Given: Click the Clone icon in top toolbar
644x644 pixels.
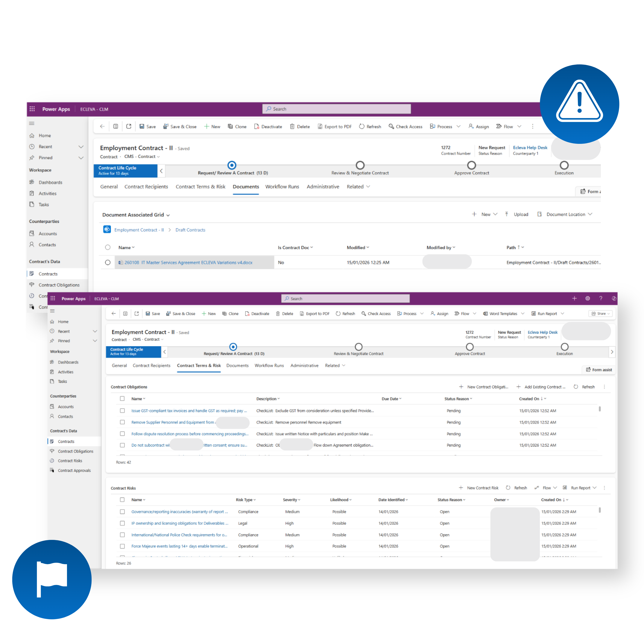Looking at the screenshot, I should point(230,127).
